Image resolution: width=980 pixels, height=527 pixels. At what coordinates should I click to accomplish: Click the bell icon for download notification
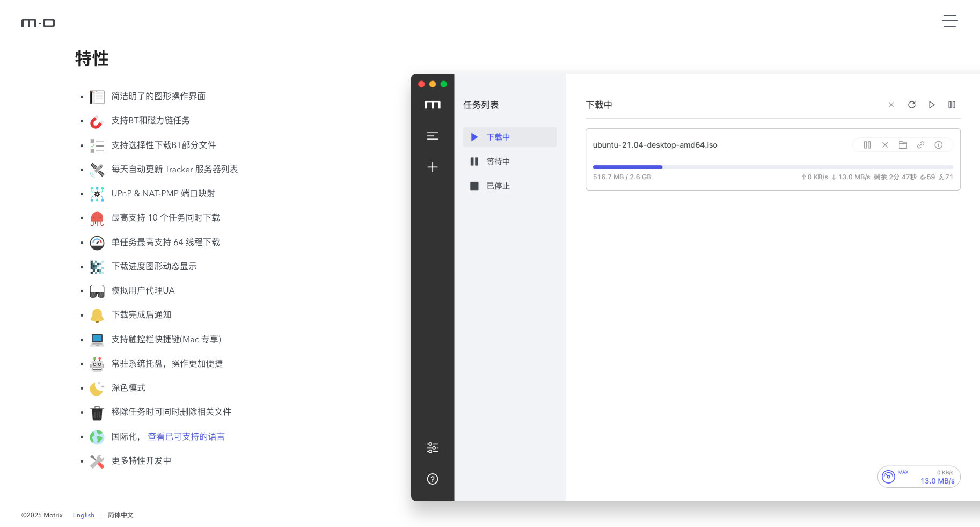click(97, 316)
